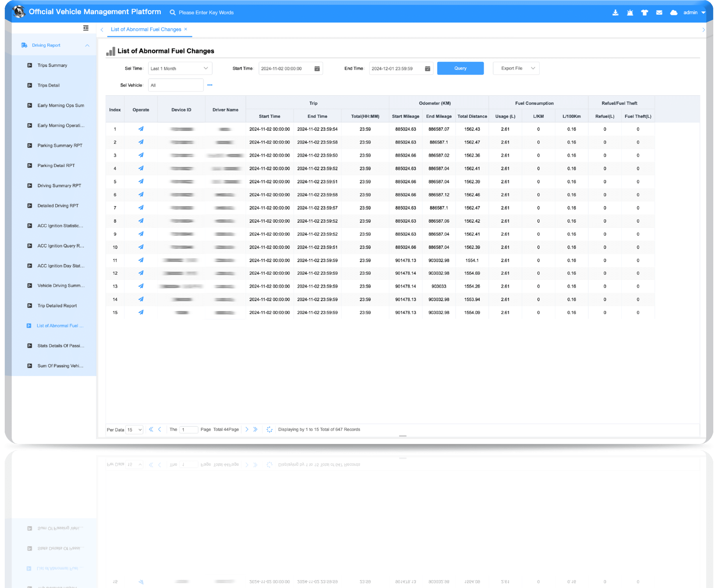Click the t-shirt theme icon

click(644, 13)
